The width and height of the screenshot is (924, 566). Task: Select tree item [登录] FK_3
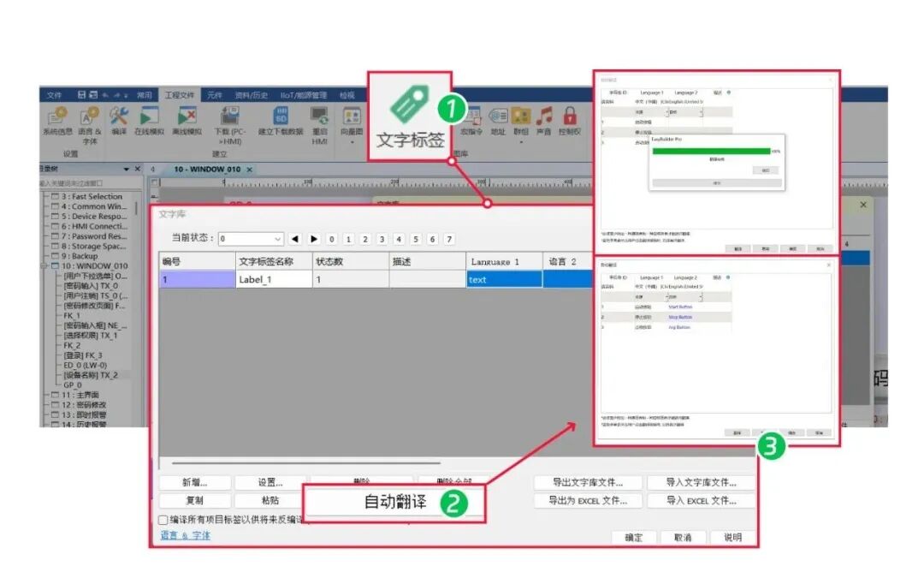[x=82, y=355]
